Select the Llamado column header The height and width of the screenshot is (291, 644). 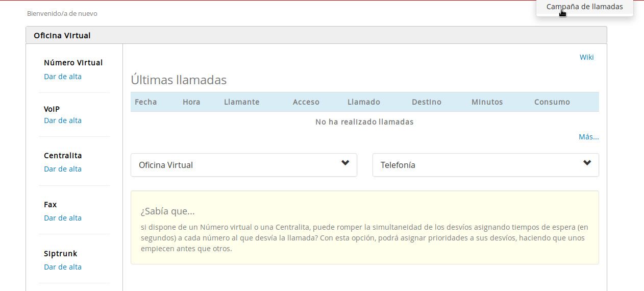tap(363, 102)
